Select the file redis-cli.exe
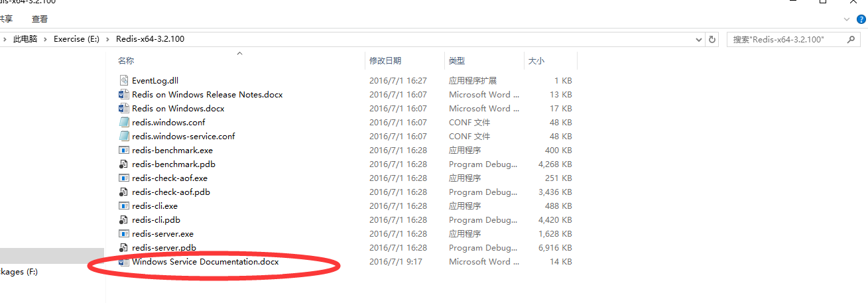This screenshot has width=868, height=303. 155,206
